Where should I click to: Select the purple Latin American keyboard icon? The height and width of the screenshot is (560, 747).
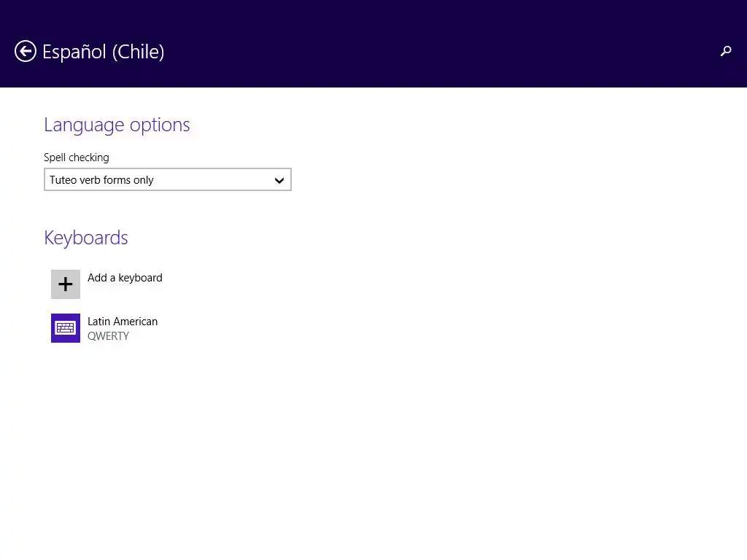[66, 328]
